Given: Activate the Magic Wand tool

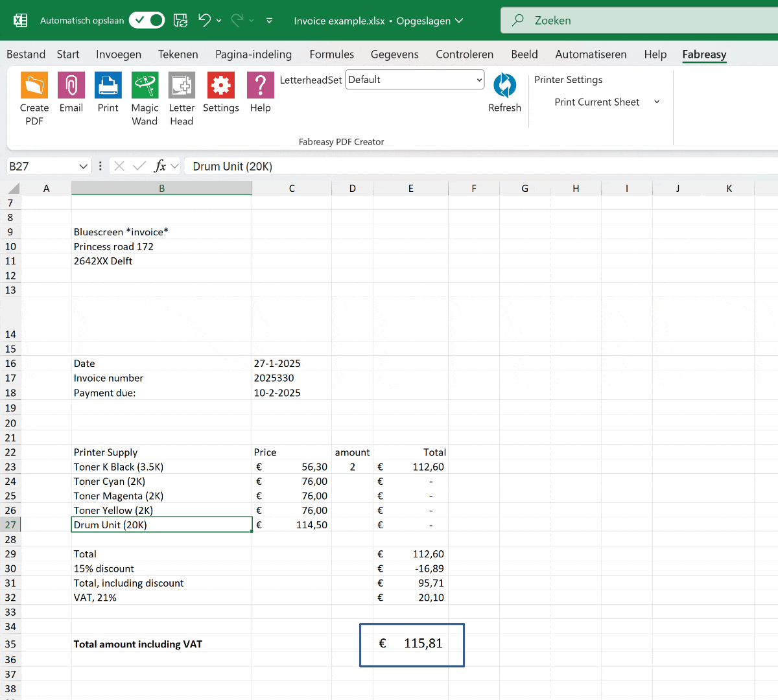Looking at the screenshot, I should coord(145,86).
